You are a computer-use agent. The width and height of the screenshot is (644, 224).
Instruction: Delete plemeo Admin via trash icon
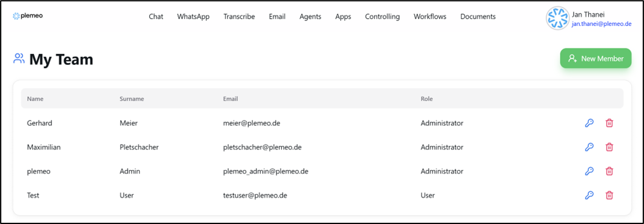tap(609, 171)
